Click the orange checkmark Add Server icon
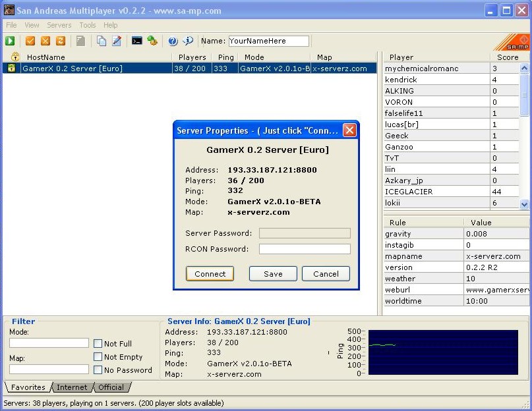 click(x=30, y=41)
